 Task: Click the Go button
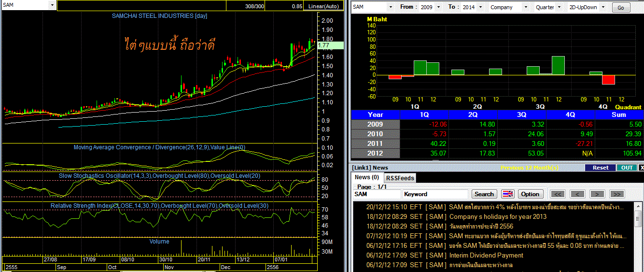coord(621,8)
